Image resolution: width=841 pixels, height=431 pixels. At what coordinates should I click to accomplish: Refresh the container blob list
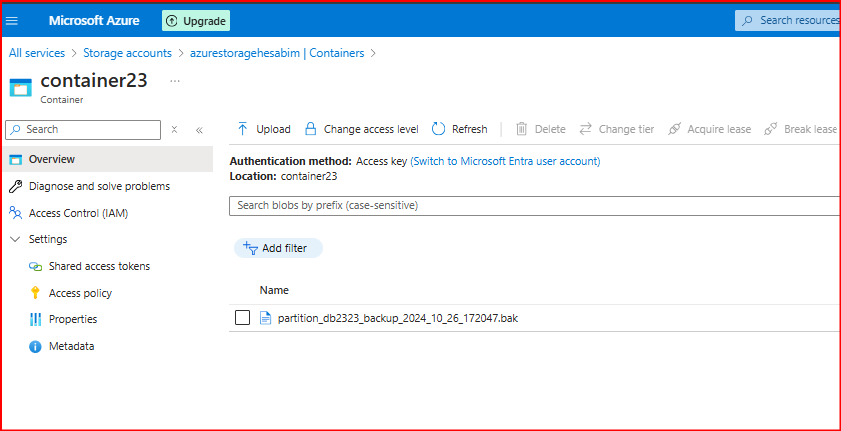click(460, 129)
